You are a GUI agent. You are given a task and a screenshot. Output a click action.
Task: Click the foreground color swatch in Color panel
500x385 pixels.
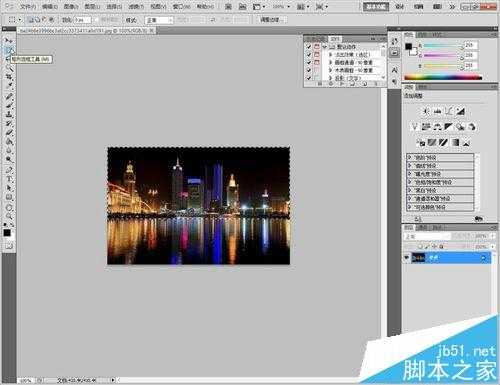click(x=409, y=47)
